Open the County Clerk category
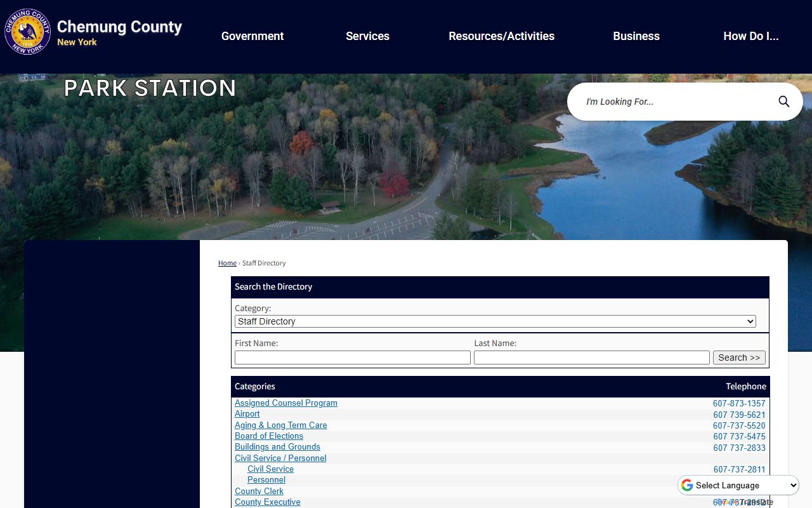This screenshot has width=812, height=508. [x=259, y=491]
